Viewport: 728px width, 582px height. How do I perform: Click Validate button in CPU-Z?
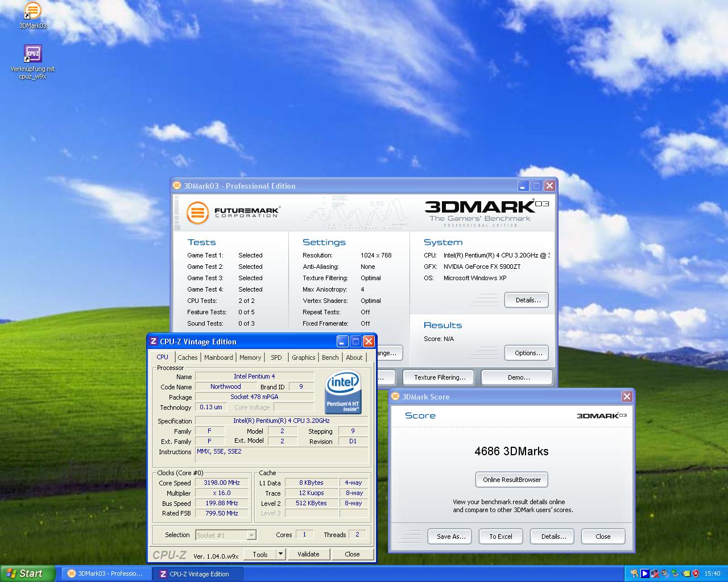click(308, 554)
